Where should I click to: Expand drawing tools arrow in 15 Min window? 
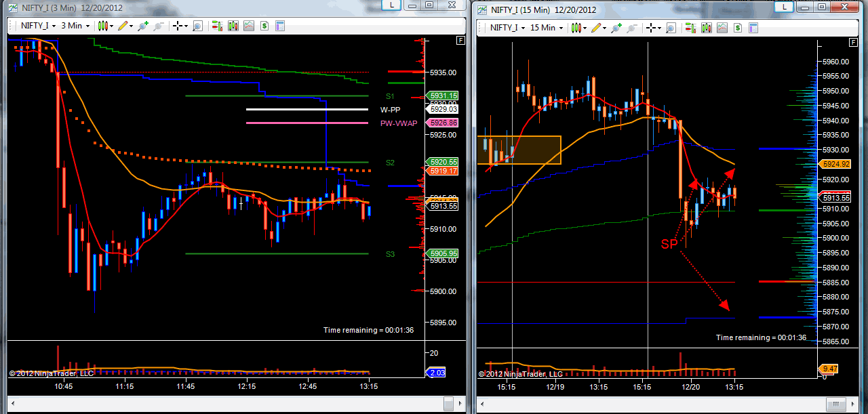(x=604, y=28)
